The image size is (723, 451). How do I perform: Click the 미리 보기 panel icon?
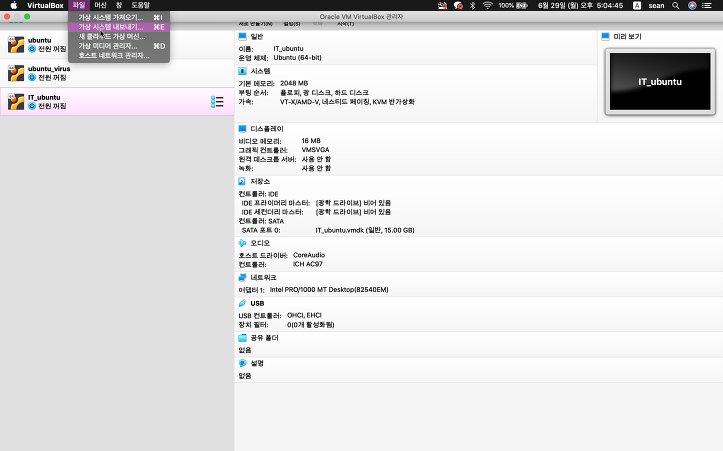point(606,36)
